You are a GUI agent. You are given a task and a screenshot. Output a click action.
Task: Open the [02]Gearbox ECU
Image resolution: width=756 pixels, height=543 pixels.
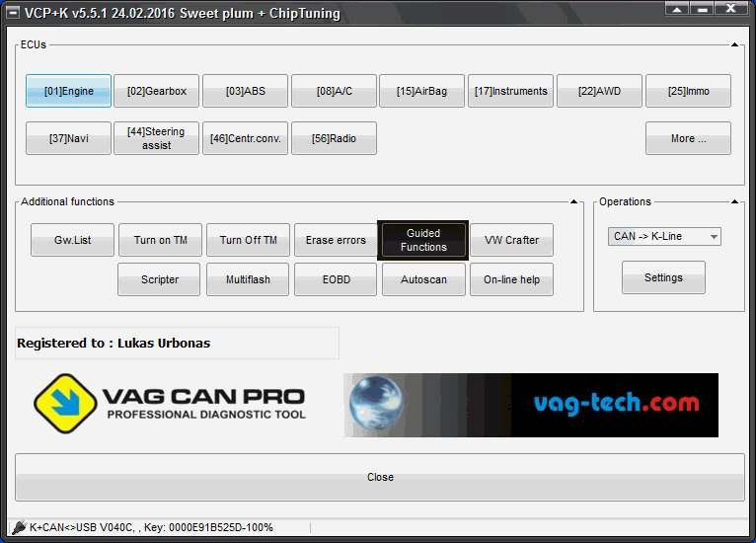[157, 91]
